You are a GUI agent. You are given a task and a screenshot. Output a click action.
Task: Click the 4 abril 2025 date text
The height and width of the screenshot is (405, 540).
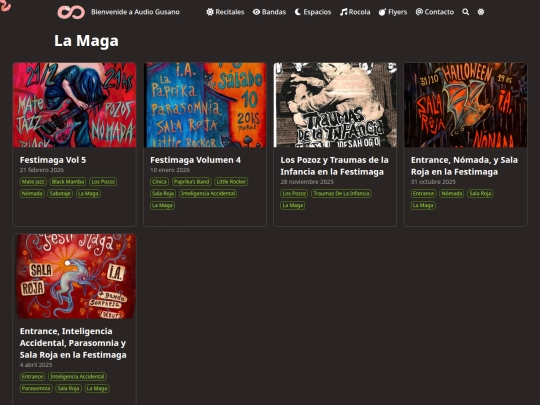[x=36, y=365]
